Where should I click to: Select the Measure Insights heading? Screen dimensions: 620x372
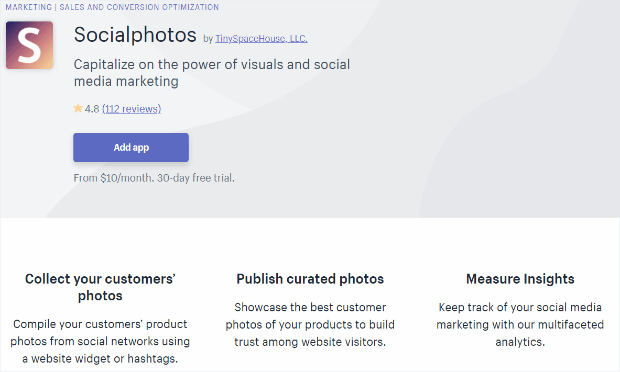point(520,279)
